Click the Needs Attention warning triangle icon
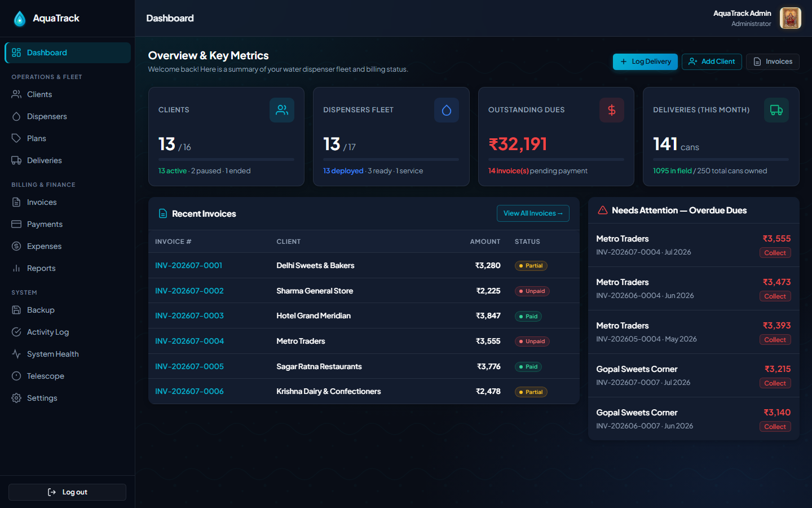Image resolution: width=812 pixels, height=508 pixels. tap(603, 210)
